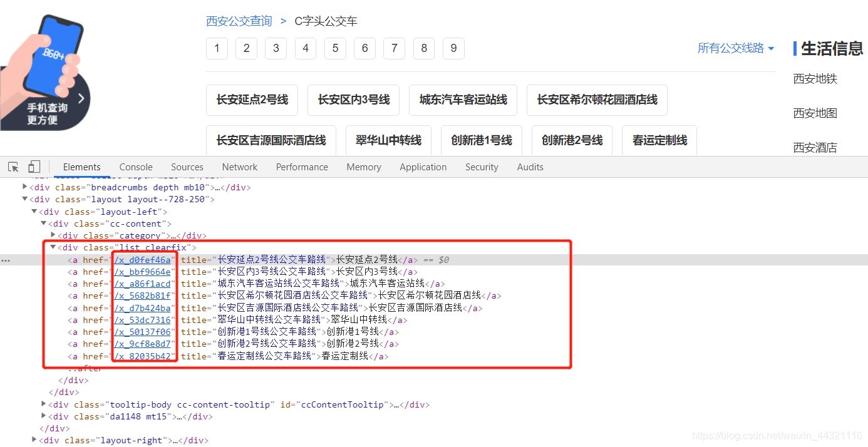Open the Memory tab

point(364,167)
